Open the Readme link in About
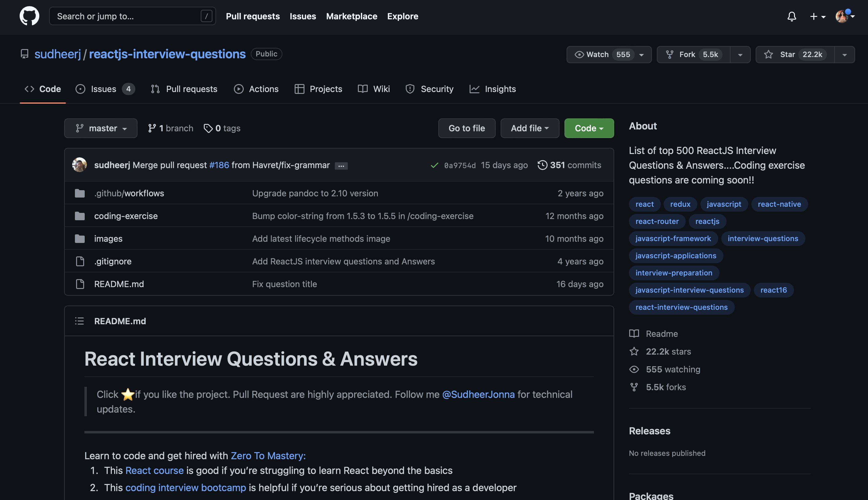Image resolution: width=868 pixels, height=500 pixels. coord(653,333)
